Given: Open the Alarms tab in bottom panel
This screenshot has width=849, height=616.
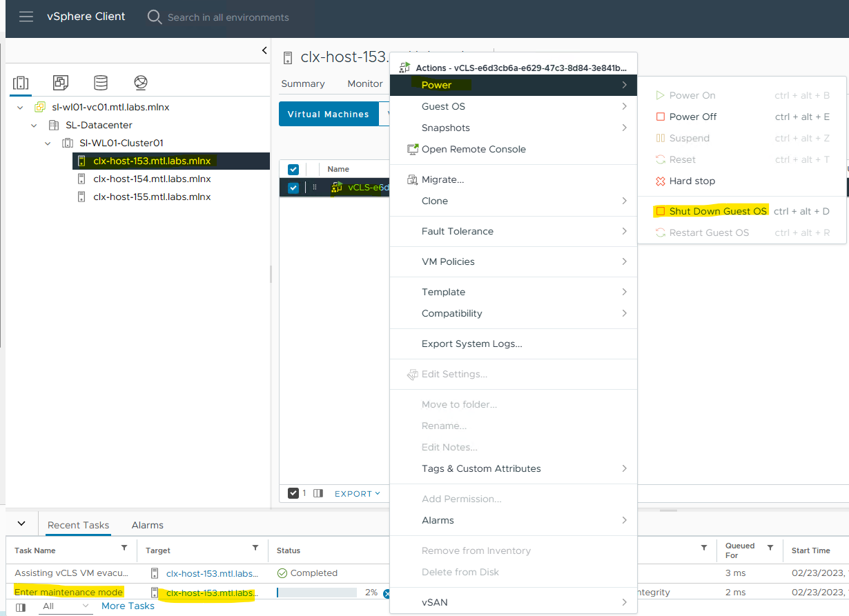Looking at the screenshot, I should tap(148, 525).
